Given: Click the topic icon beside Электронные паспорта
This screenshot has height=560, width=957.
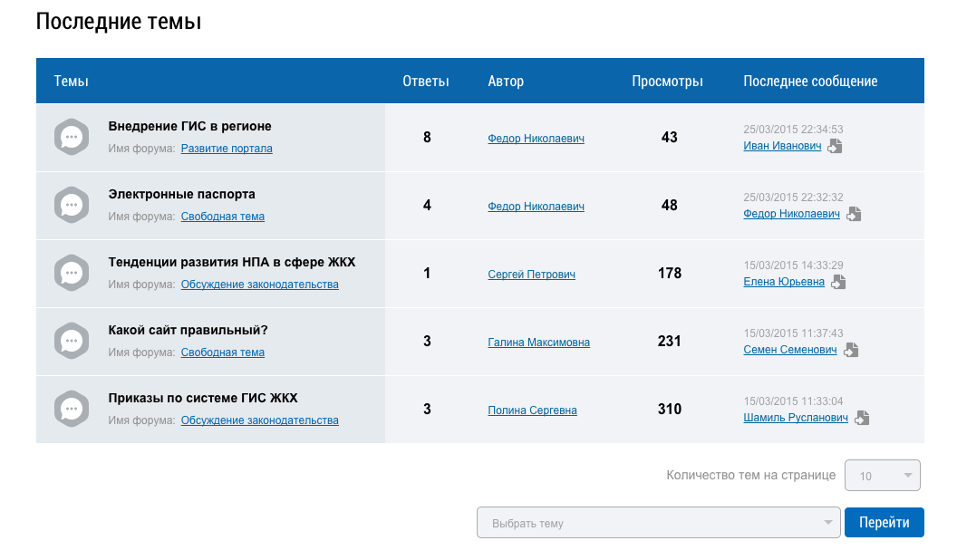Looking at the screenshot, I should (x=72, y=206).
